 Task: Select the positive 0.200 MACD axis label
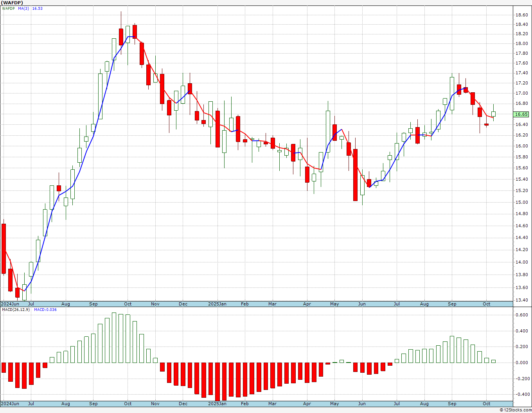(521, 347)
